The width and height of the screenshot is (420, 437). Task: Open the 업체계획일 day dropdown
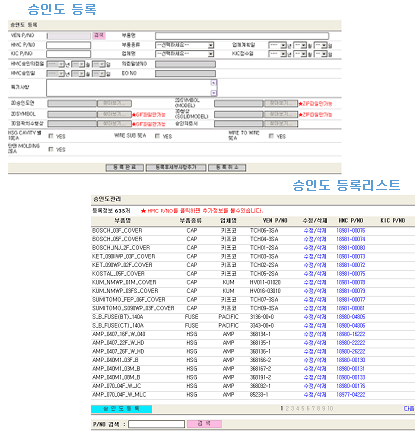[321, 45]
